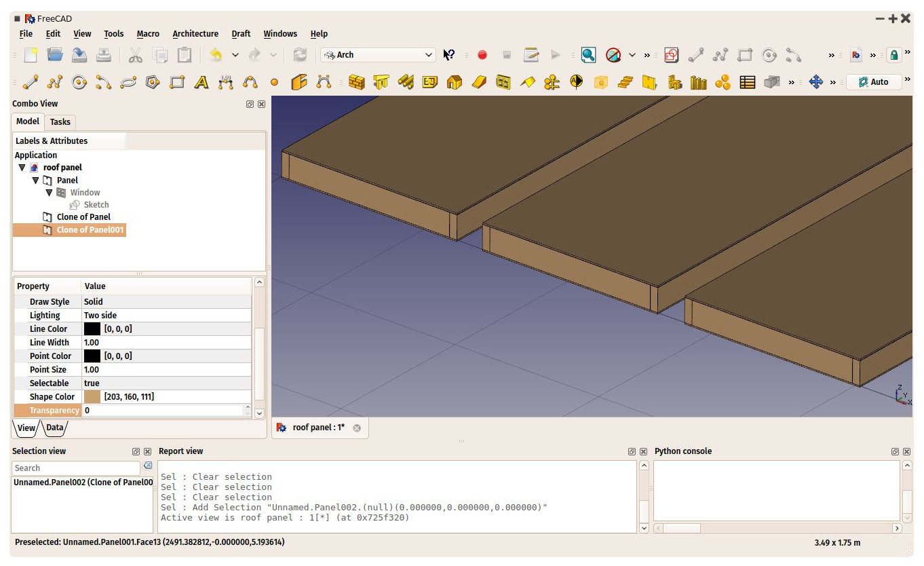
Task: Click the Auto construction mode button
Action: 874,82
